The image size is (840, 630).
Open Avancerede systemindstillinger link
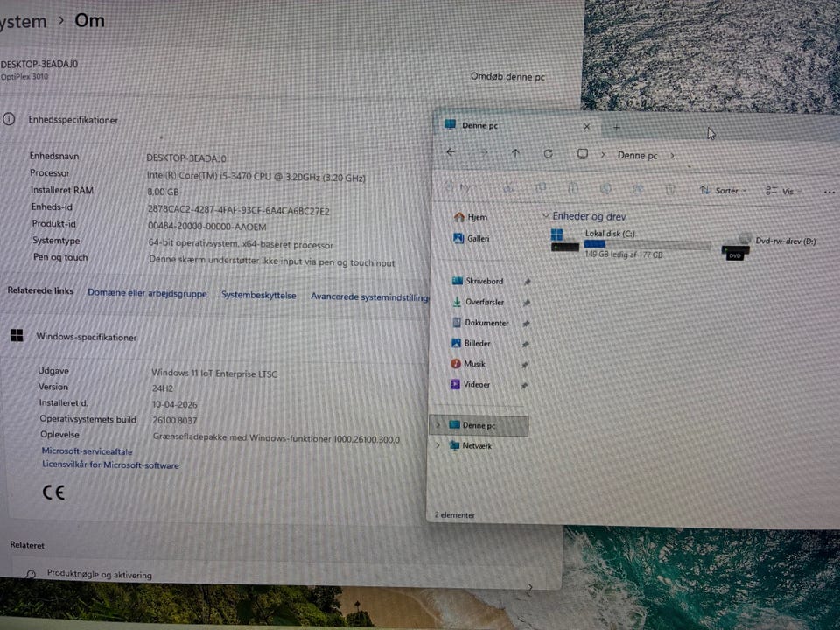click(369, 297)
